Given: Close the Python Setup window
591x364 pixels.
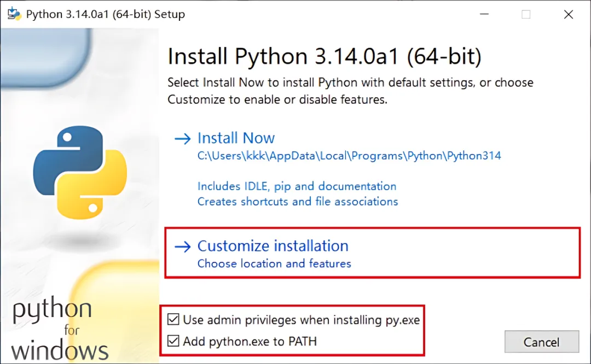Looking at the screenshot, I should point(569,14).
